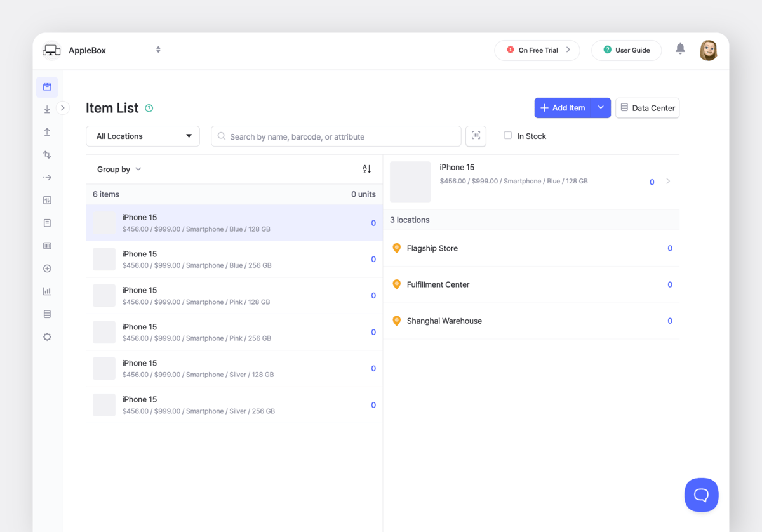Open the User Guide link
The width and height of the screenshot is (762, 532).
(x=625, y=50)
